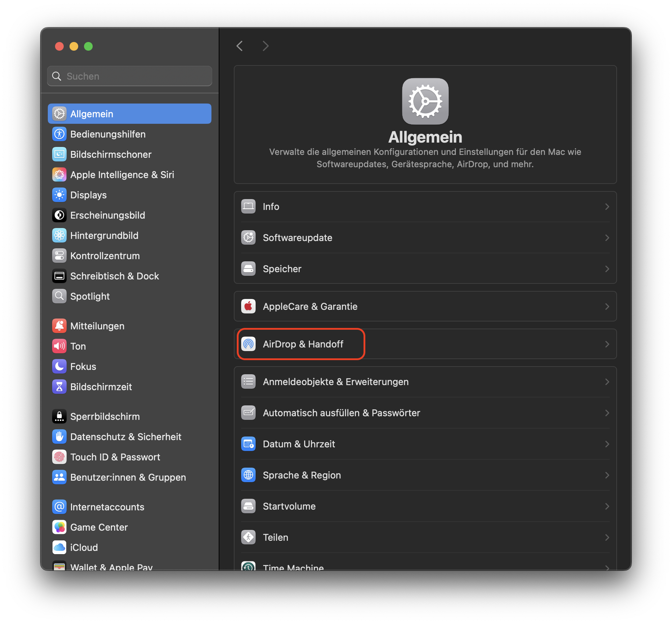Expand the Speicher row chevron
The width and height of the screenshot is (672, 624).
click(607, 269)
